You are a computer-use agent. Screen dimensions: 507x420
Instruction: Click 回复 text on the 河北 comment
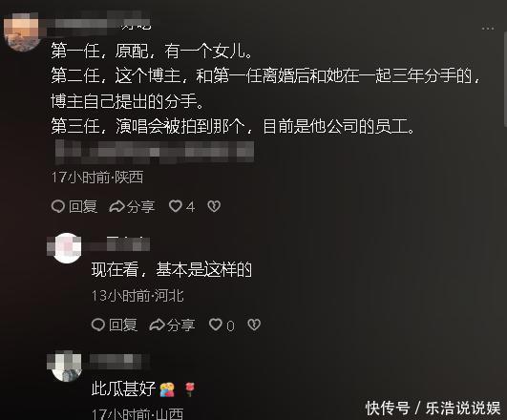click(123, 325)
